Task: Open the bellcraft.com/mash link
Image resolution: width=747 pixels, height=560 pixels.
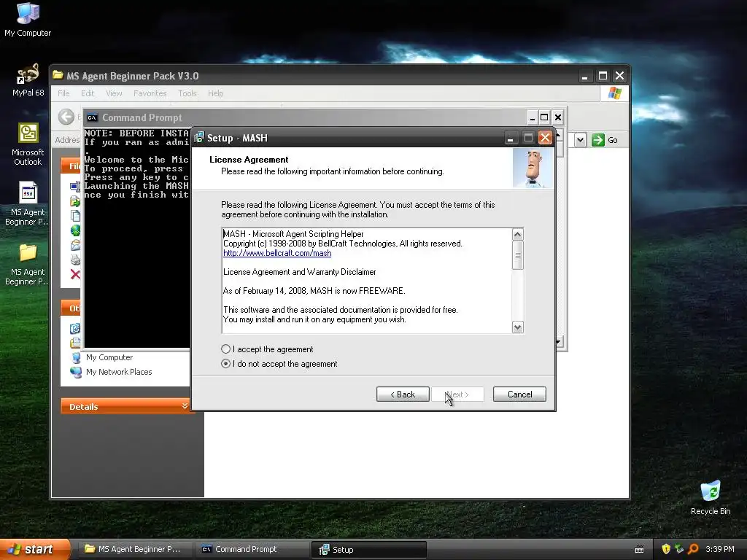Action: [277, 253]
